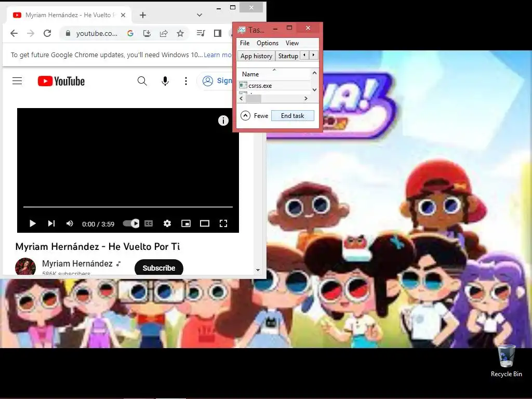Click left arrow of Task Manager horizontal scrollbar
This screenshot has height=399, width=532.
[241, 98]
